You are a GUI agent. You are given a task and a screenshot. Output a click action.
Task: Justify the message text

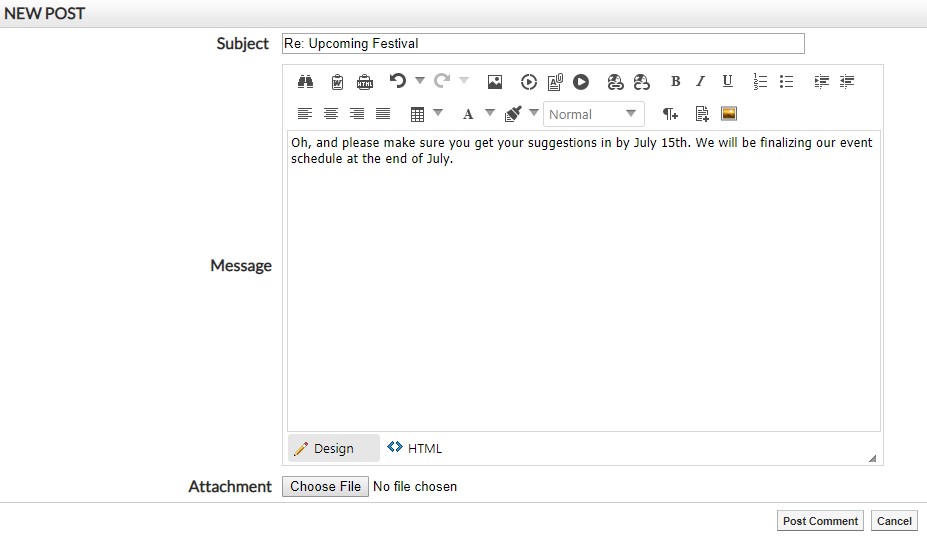coord(382,114)
